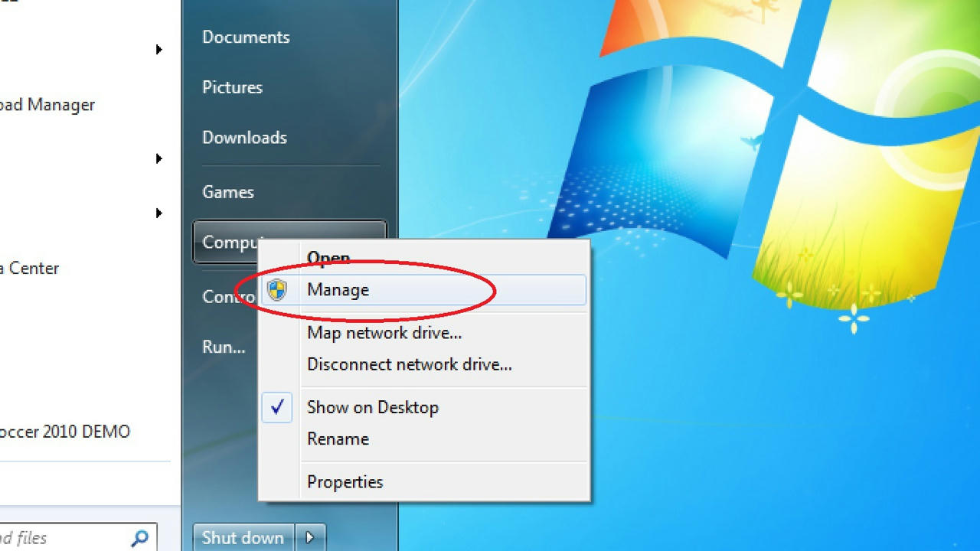Click the Manage shield icon

point(277,290)
